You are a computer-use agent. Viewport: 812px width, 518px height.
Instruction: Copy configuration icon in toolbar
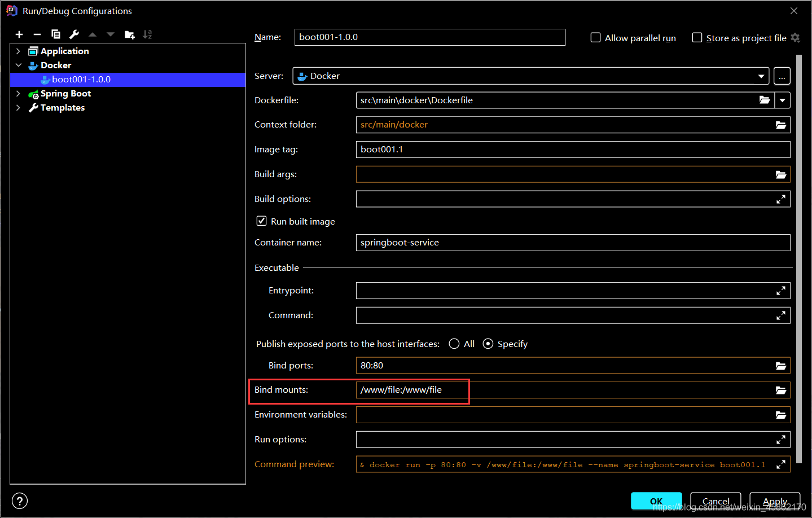[x=56, y=34]
